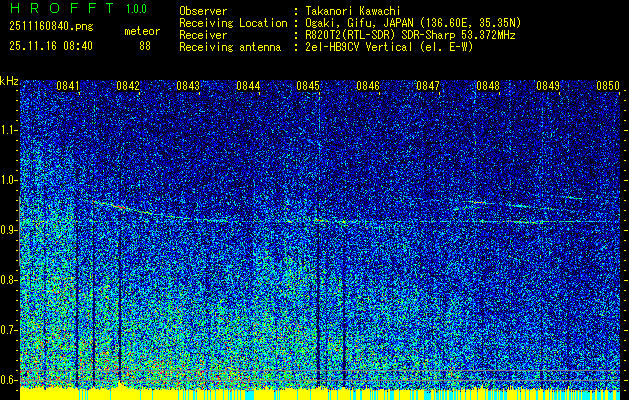Click the meteor label
The image size is (629, 400).
[142, 31]
